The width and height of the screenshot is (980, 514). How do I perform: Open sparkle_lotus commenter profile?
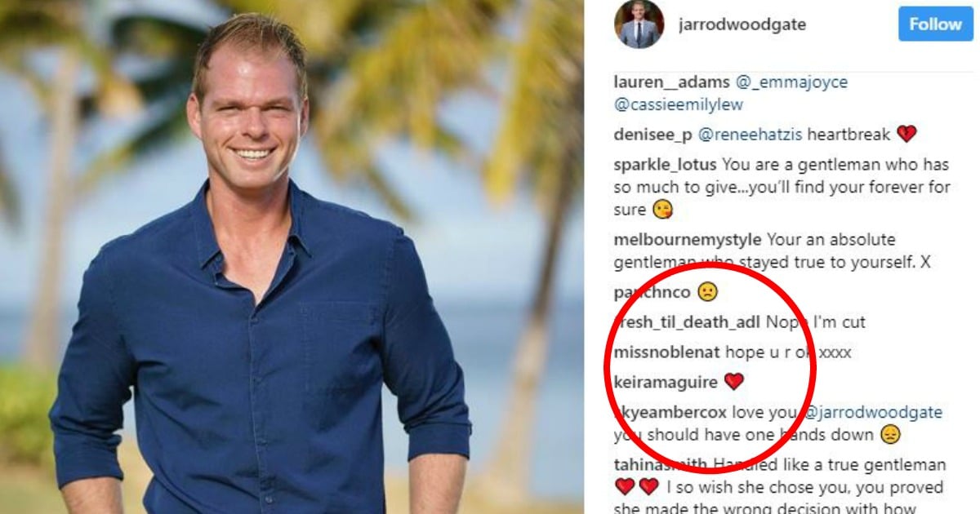point(666,165)
